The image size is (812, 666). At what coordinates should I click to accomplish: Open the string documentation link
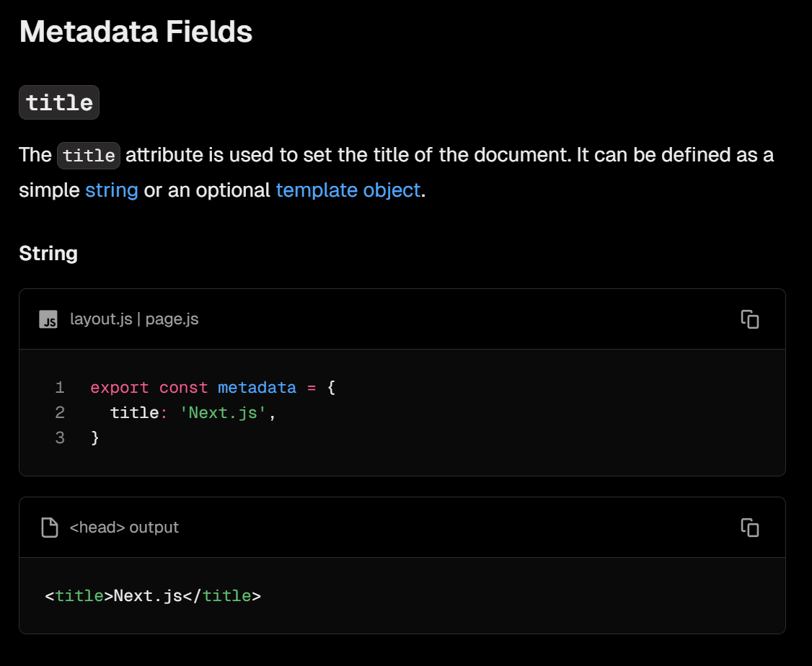[112, 190]
